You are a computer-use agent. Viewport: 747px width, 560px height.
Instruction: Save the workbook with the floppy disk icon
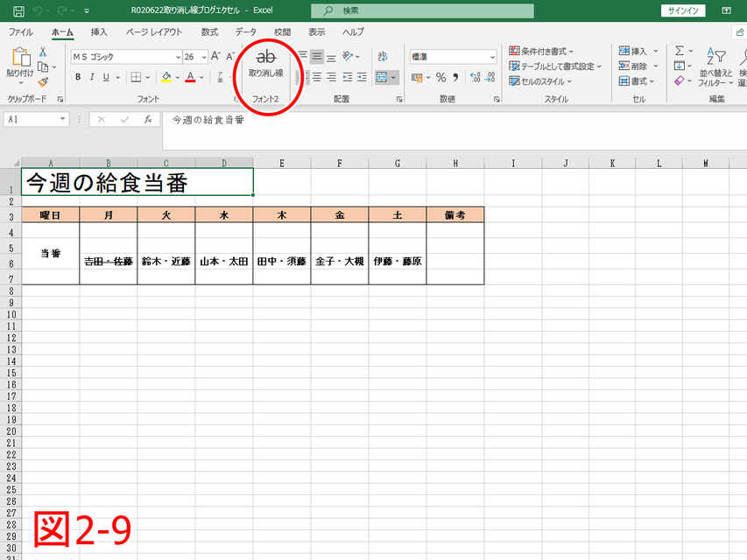tap(18, 10)
